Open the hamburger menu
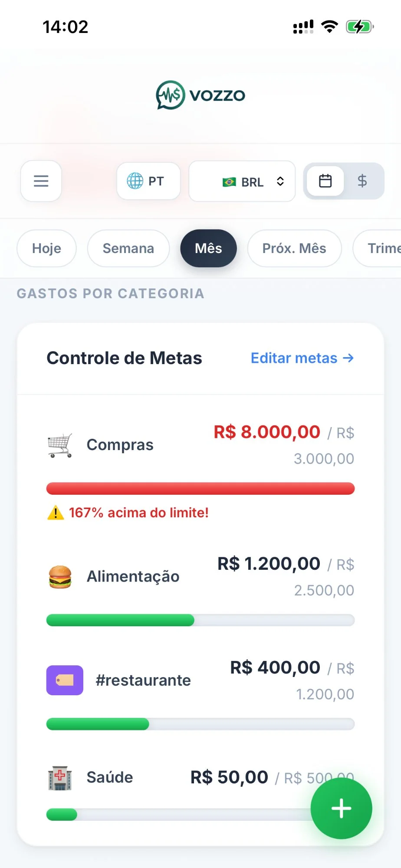 (41, 181)
